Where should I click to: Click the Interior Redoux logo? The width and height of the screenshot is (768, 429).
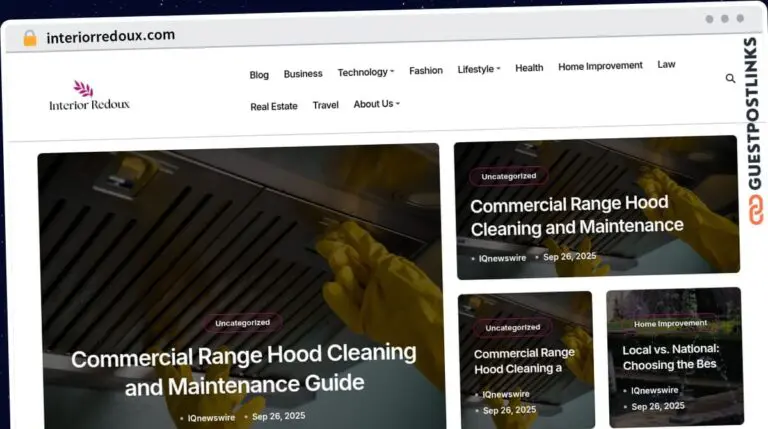click(89, 95)
